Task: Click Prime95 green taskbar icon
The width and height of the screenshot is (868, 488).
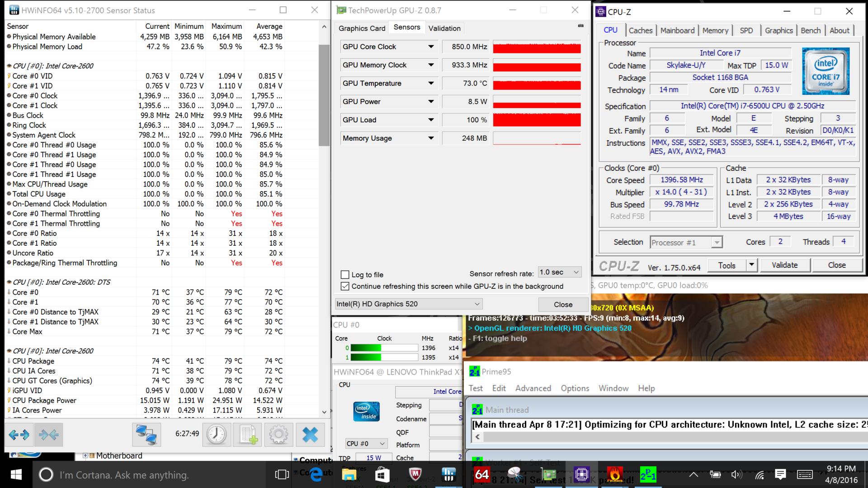Action: click(x=648, y=474)
